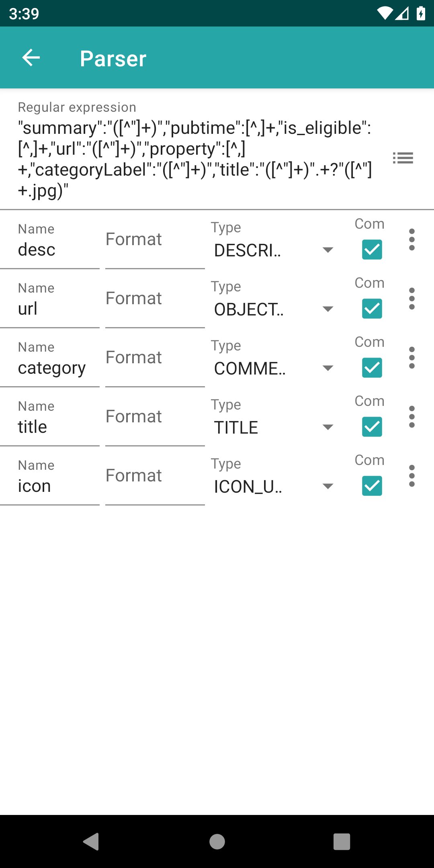Open the regular expression list icon
This screenshot has height=868, width=434.
(403, 158)
